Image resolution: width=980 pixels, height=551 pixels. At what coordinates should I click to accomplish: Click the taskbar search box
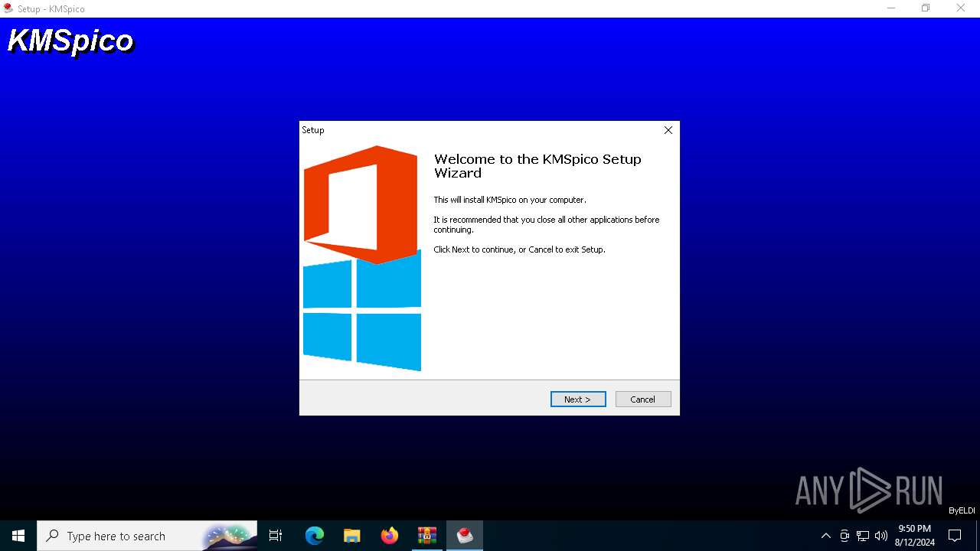147,536
